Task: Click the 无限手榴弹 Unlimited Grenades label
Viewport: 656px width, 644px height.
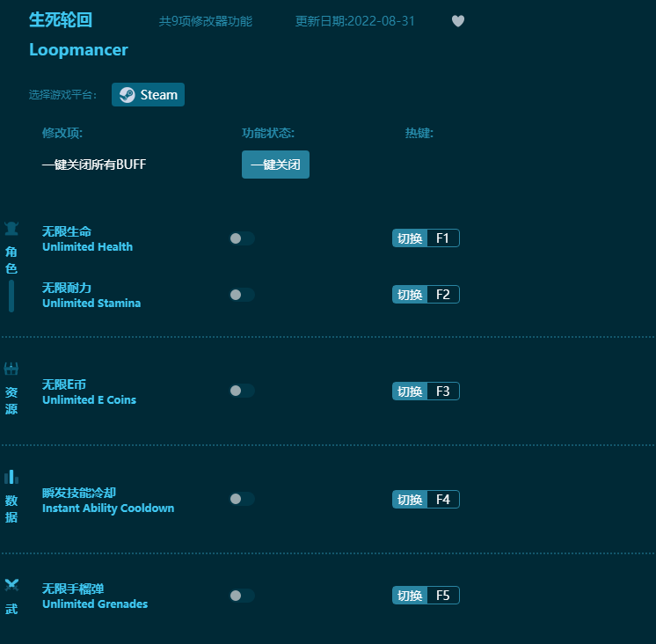Action: click(95, 596)
